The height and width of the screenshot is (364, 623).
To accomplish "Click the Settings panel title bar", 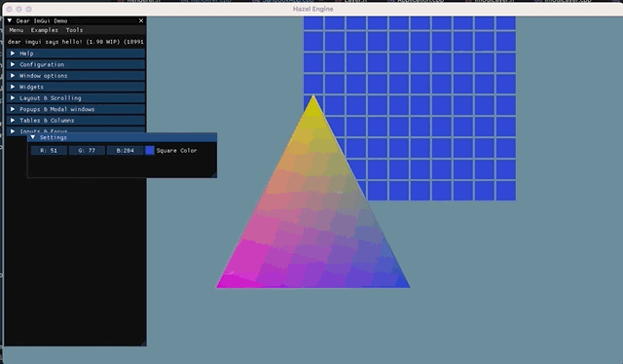I will tap(123, 137).
